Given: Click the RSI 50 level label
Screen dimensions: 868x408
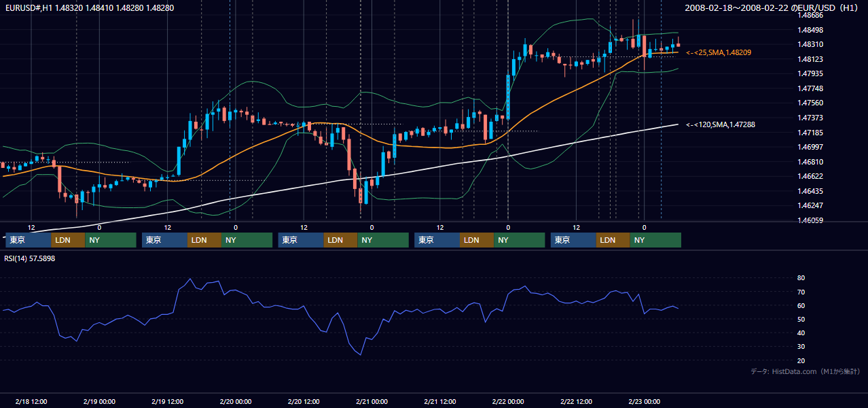Looking at the screenshot, I should pyautogui.click(x=801, y=319).
